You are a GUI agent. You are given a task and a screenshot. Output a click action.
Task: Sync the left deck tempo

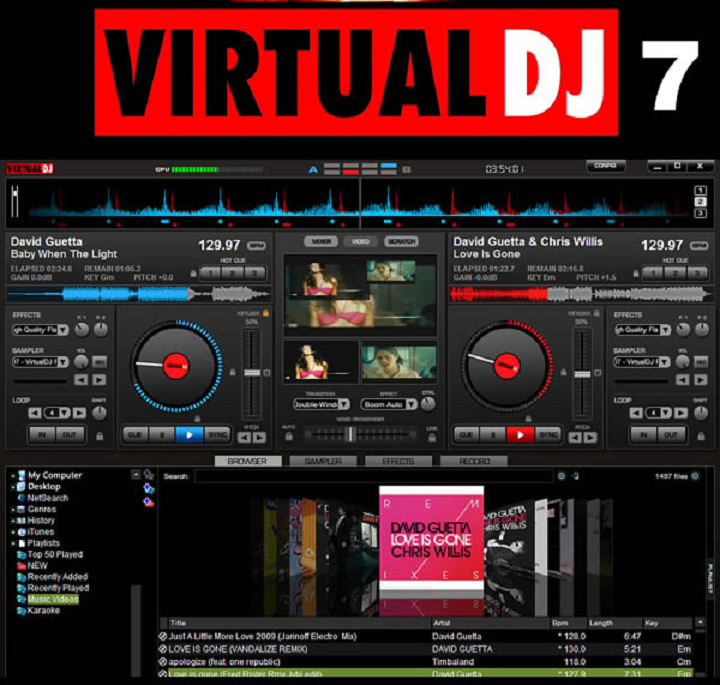(x=217, y=434)
